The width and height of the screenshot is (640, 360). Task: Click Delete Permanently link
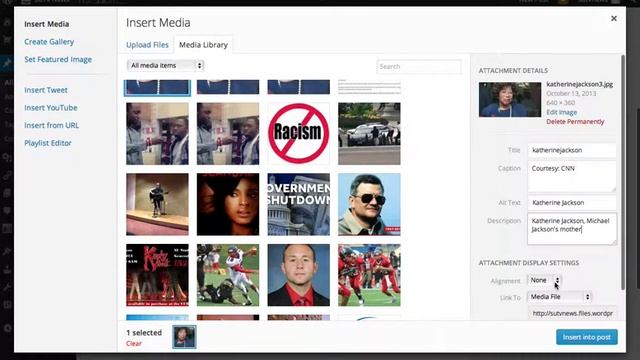(575, 122)
